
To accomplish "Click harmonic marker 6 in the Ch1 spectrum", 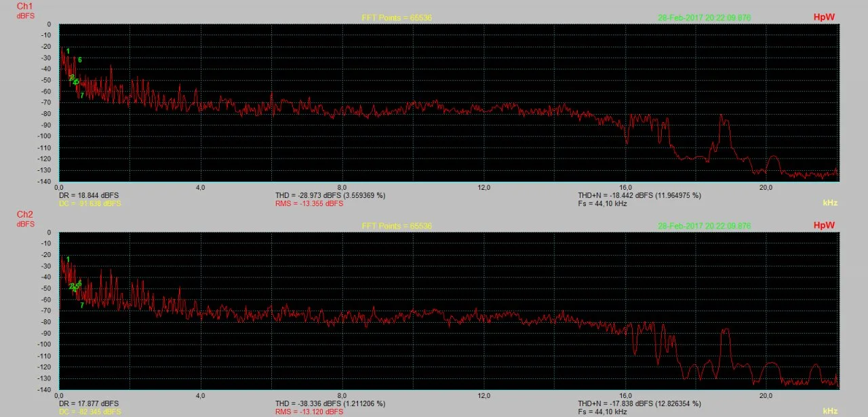I will [80, 60].
